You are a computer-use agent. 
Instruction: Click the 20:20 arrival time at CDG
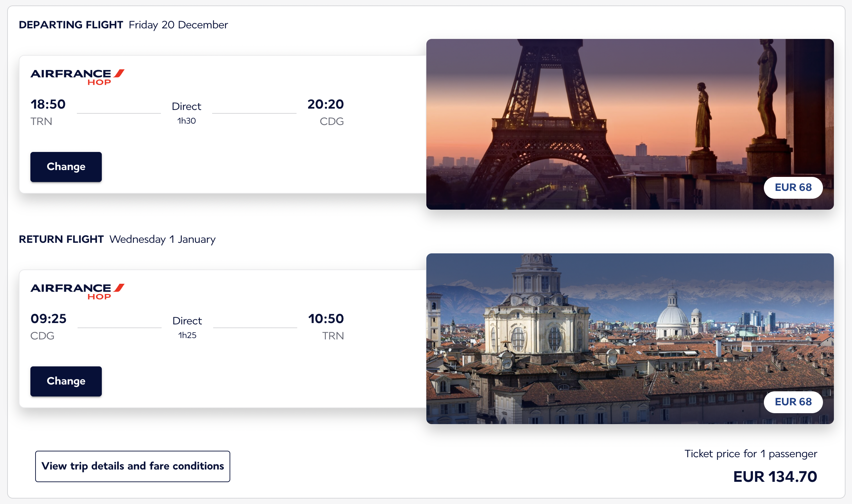coord(326,104)
